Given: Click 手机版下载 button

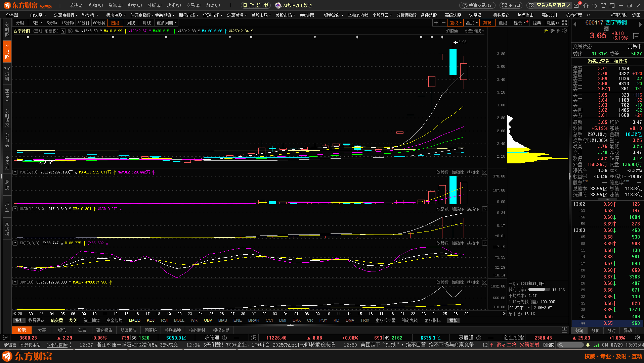Looking at the screenshot, I should point(256,5).
